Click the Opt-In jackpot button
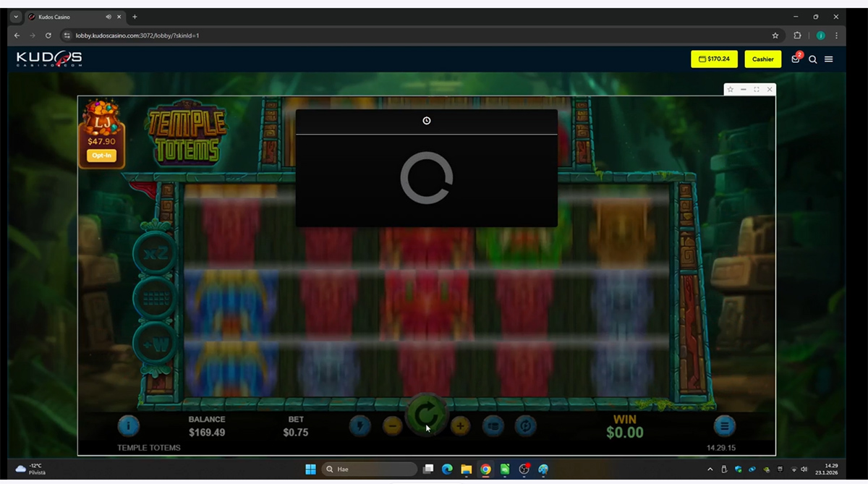This screenshot has width=868, height=484. [102, 156]
